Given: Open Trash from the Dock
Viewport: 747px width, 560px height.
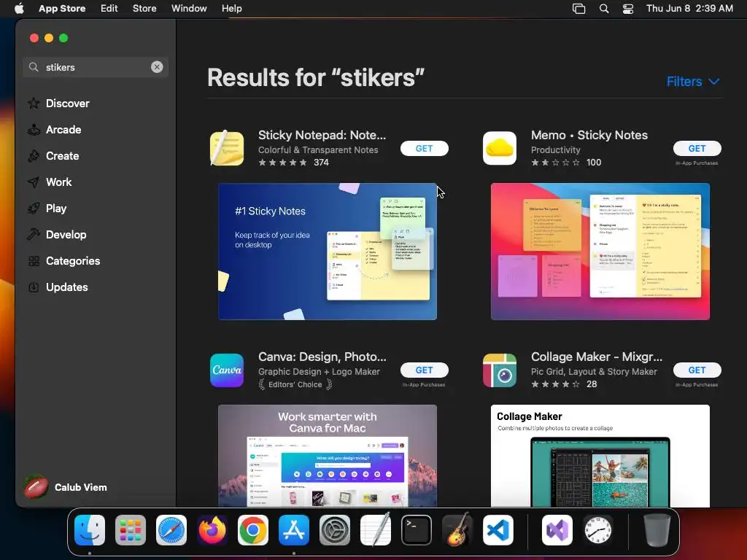Looking at the screenshot, I should point(657,530).
